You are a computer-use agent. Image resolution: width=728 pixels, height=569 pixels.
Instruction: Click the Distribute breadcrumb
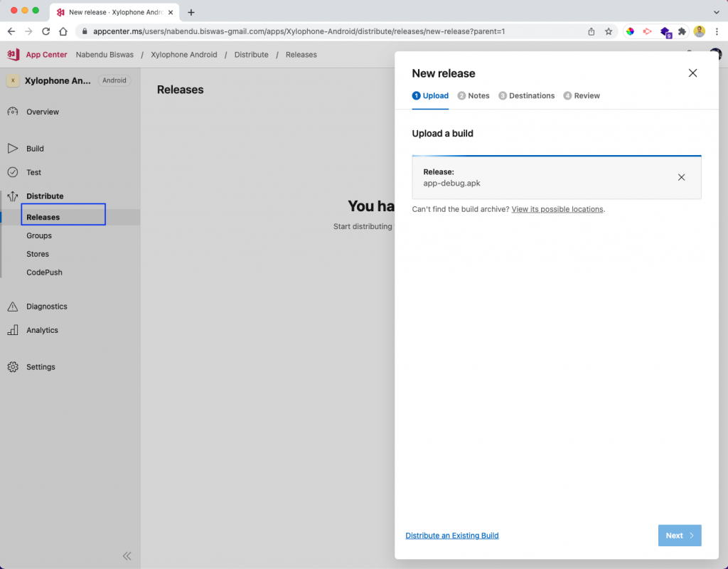tap(251, 54)
